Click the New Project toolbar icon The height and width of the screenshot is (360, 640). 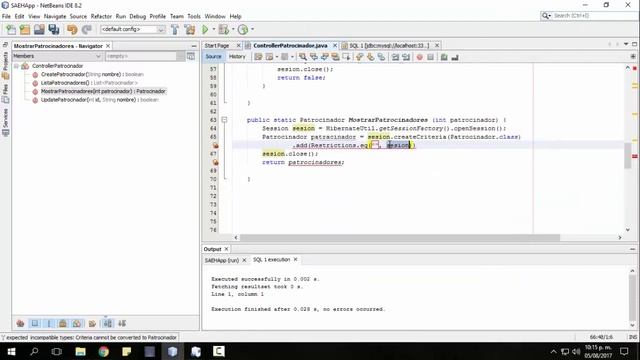pos(25,29)
